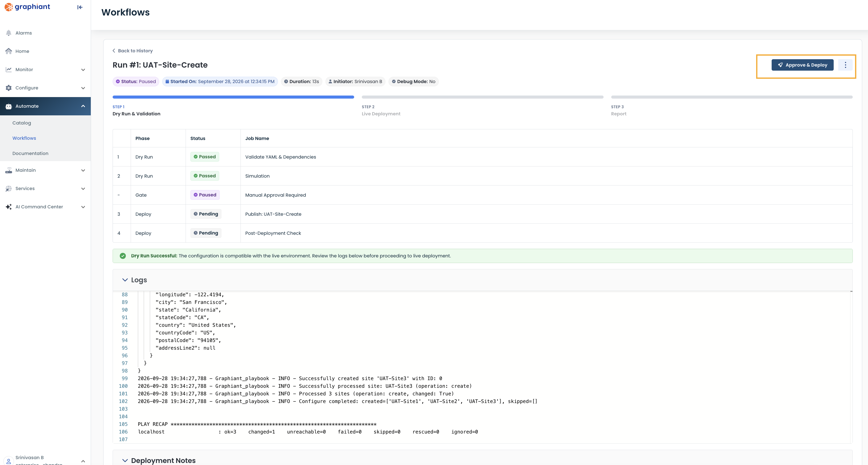Click the Status Paused badge

coord(136,82)
